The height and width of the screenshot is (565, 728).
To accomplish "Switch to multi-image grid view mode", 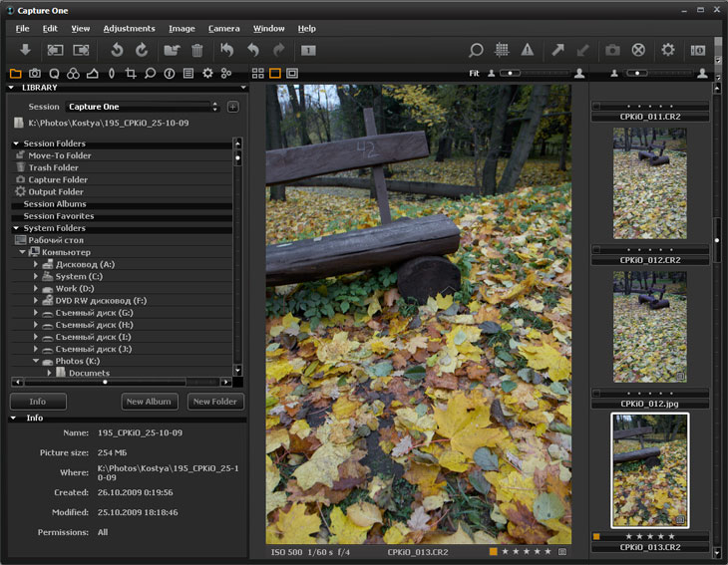I will tap(258, 73).
